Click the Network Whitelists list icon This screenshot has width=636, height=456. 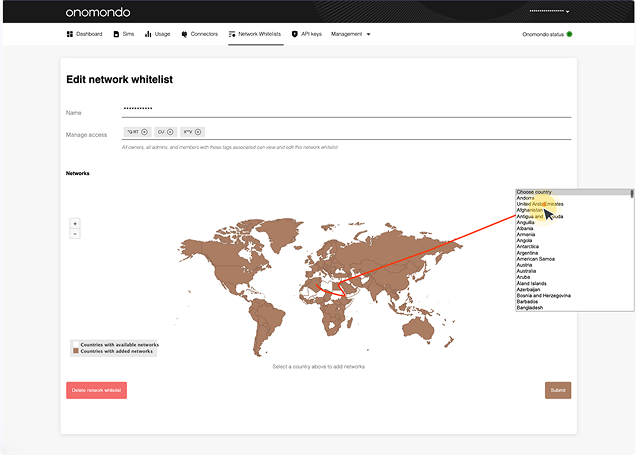coord(232,34)
